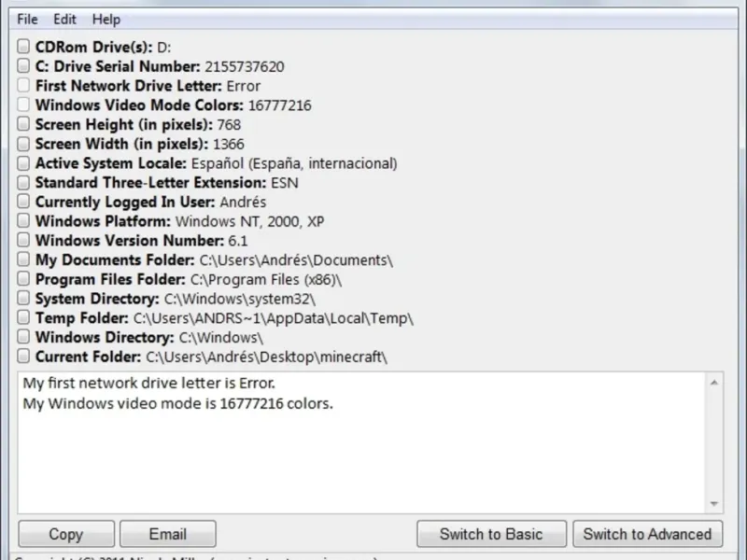This screenshot has height=560, width=747.
Task: Check the C: Drive Serial Number box
Action: tap(23, 65)
